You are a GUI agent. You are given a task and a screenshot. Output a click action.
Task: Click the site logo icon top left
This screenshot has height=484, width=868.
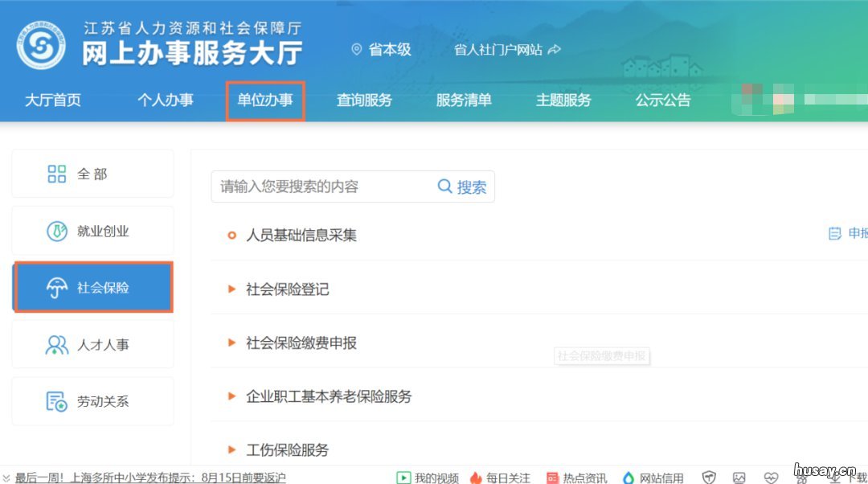tap(39, 43)
